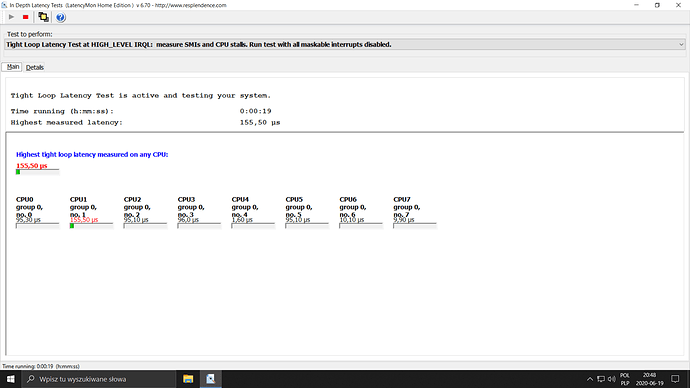Image resolution: width=690 pixels, height=388 pixels.
Task: Click the CPU6 group 0 label
Action: 352,207
